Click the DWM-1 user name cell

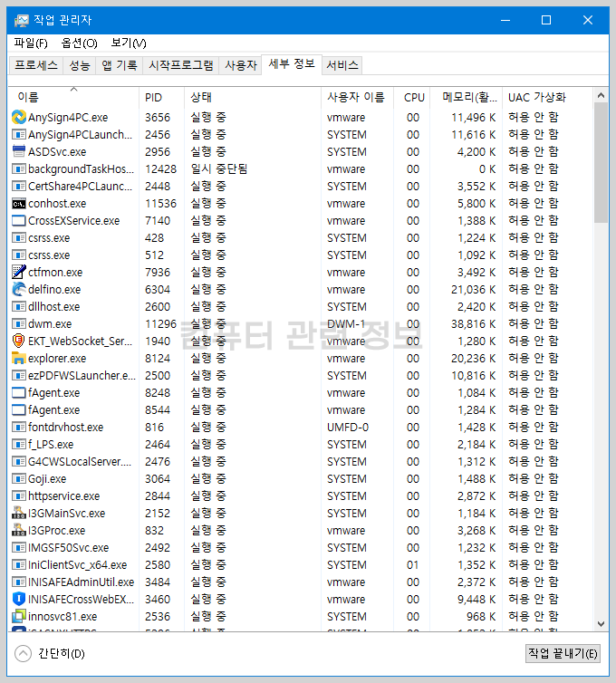point(345,323)
